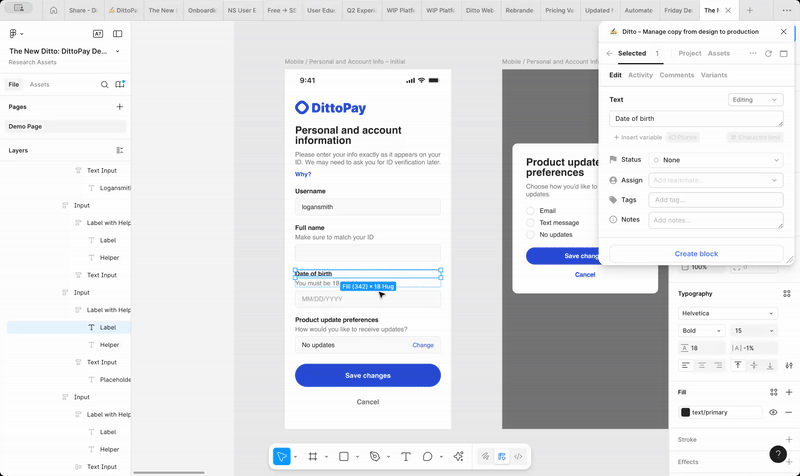The height and width of the screenshot is (476, 800).
Task: Click the help question mark button
Action: click(x=778, y=454)
